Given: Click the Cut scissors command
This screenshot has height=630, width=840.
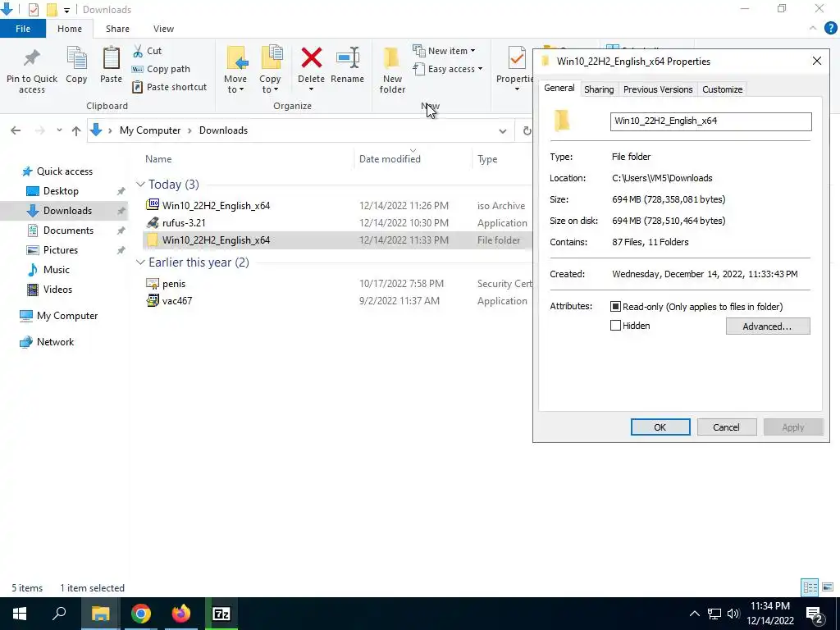Looking at the screenshot, I should 147,51.
